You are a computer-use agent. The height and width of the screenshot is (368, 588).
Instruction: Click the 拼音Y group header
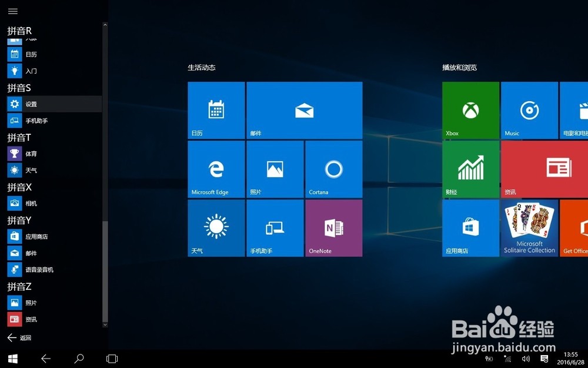[x=19, y=220]
